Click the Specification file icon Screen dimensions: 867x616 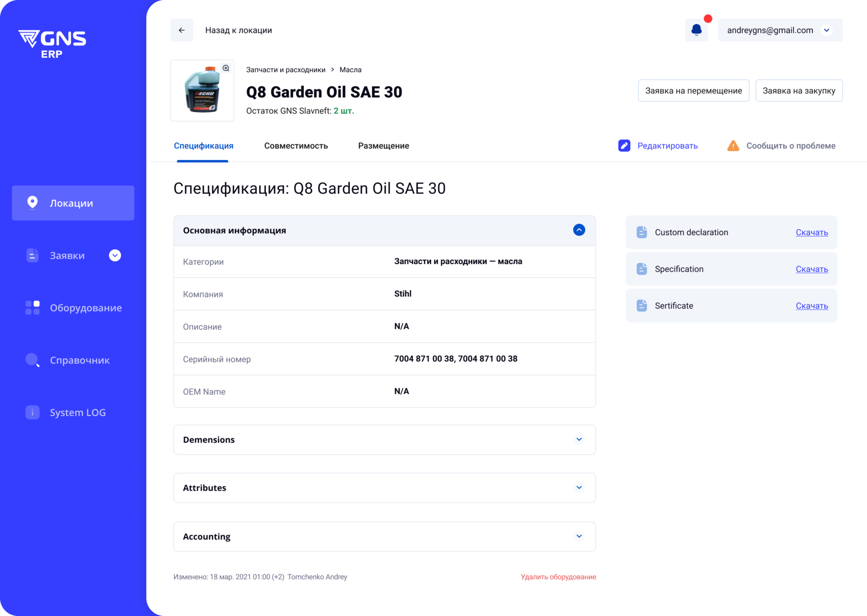coord(641,269)
